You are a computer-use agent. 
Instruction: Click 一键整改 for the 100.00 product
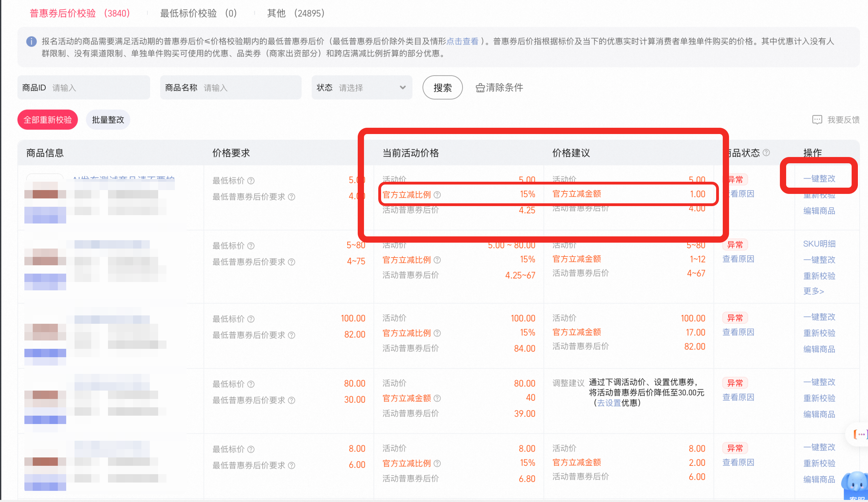(819, 317)
